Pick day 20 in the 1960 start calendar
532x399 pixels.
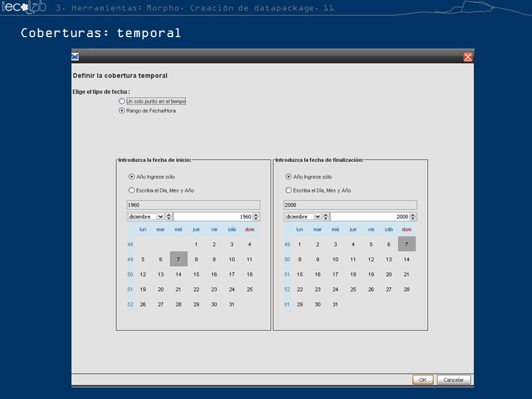[161, 289]
